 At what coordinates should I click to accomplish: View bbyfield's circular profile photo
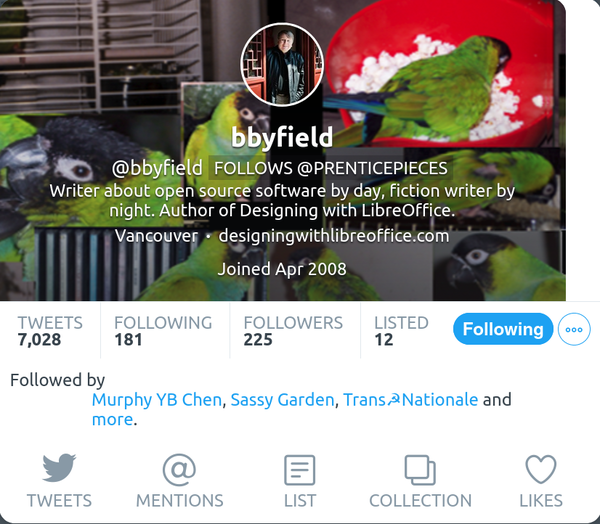click(x=282, y=64)
